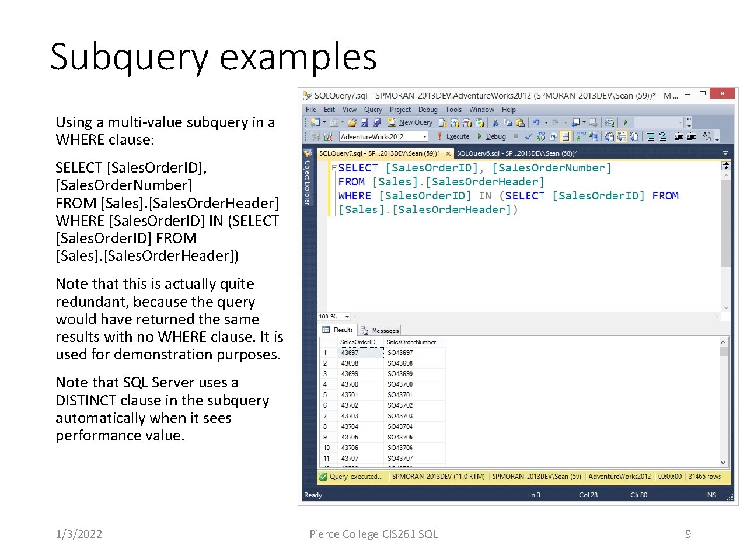Viewport: 747px width, 560px height.
Task: Open the Project menu
Action: pyautogui.click(x=400, y=110)
